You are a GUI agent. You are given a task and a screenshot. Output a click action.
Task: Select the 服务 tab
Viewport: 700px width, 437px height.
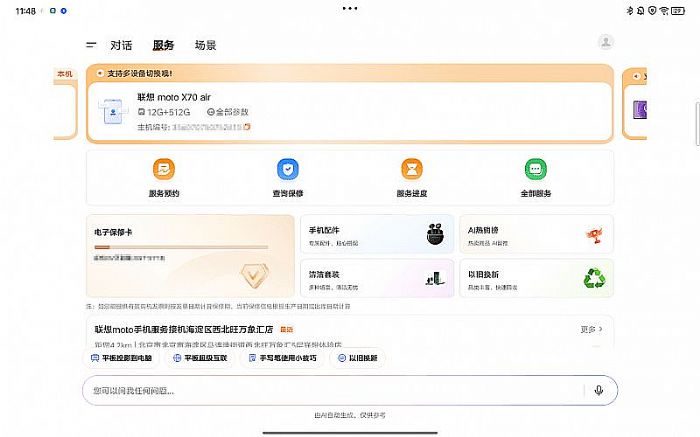163,45
